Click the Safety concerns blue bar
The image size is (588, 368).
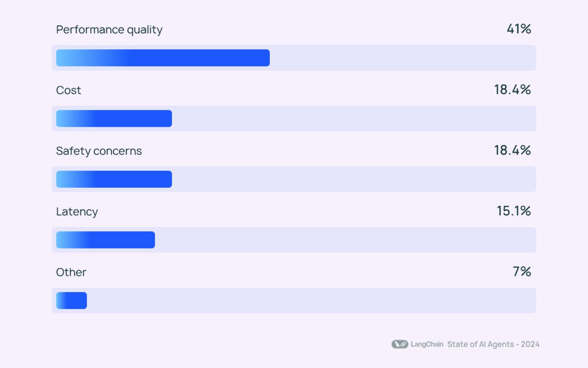(x=114, y=179)
